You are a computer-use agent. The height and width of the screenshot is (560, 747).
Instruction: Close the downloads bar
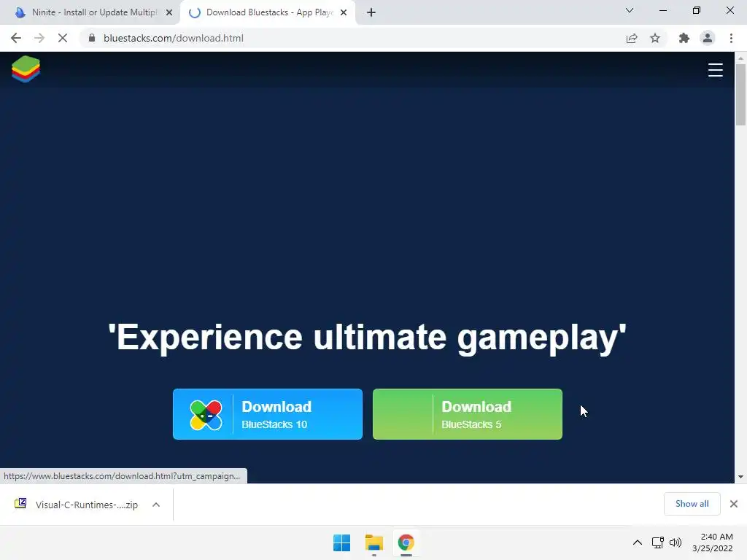click(x=734, y=504)
